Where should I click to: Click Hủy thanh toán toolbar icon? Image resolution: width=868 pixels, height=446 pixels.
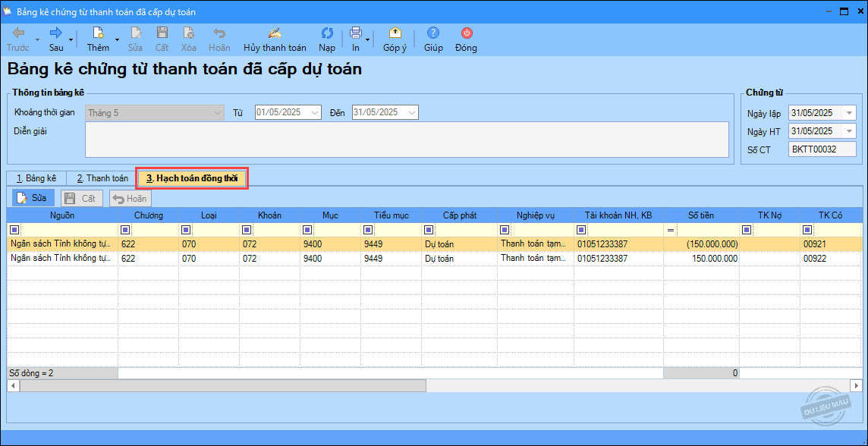click(x=275, y=33)
